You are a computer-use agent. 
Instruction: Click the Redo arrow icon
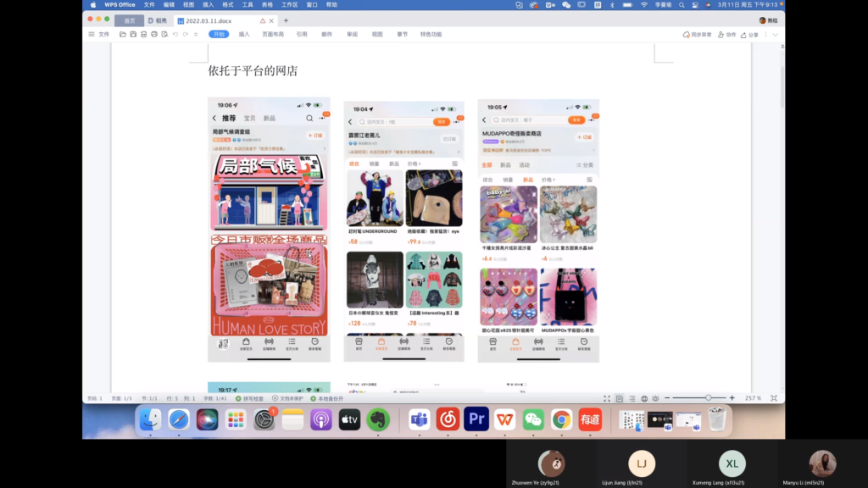tap(186, 34)
